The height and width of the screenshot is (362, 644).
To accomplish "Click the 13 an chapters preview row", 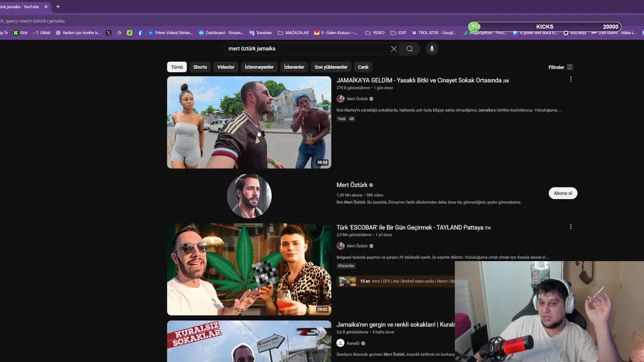I will 396,281.
